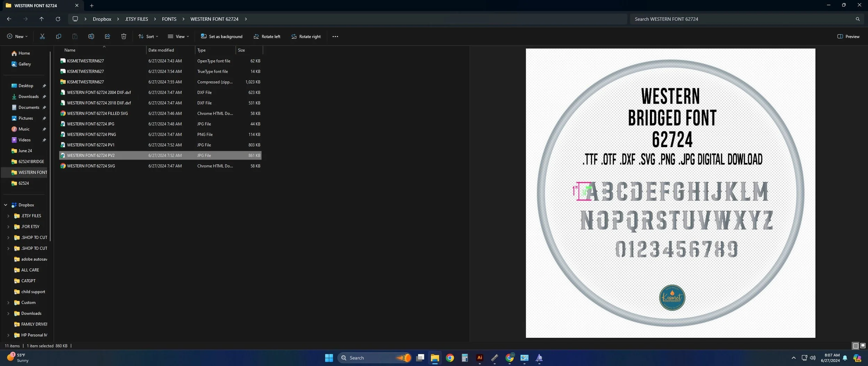Select WESTERN FONT 62724 FILLED SVG
This screenshot has height=366, width=868.
[160, 113]
